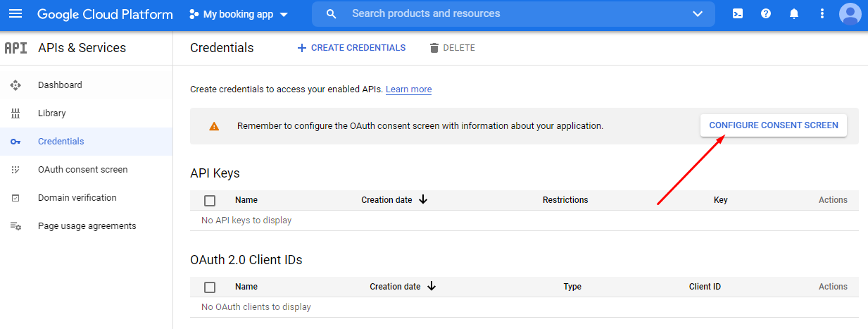
Task: Click the OAuth 2.0 Client IDs heading
Action: [246, 260]
